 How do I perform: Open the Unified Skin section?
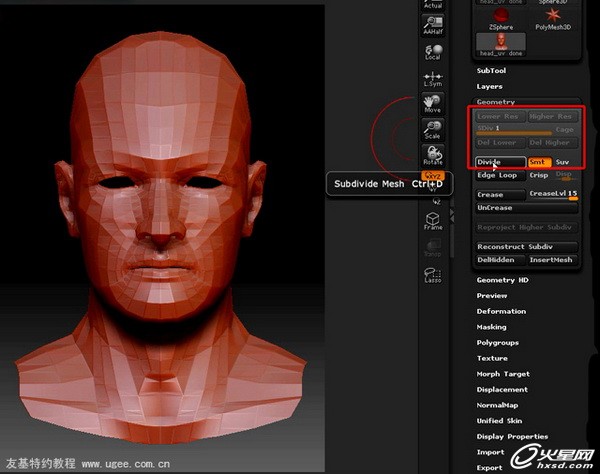coord(499,421)
